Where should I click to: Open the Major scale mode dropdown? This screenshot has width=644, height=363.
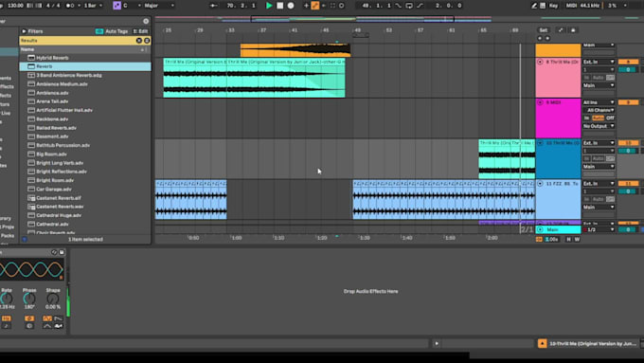click(159, 6)
